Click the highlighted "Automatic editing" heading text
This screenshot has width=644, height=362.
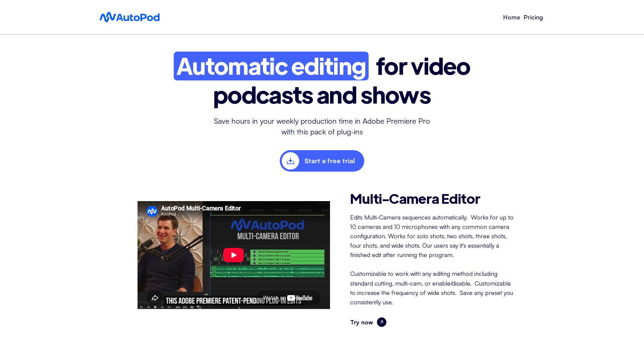pos(271,66)
